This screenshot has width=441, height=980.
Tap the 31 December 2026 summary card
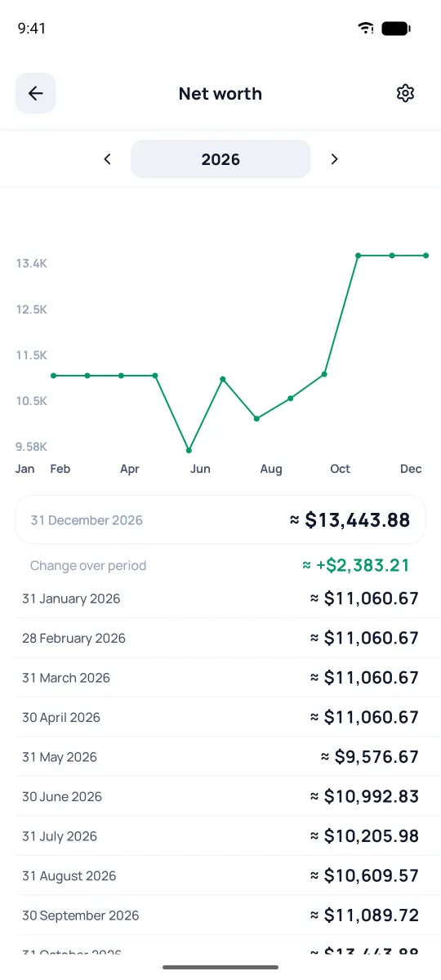tap(220, 519)
